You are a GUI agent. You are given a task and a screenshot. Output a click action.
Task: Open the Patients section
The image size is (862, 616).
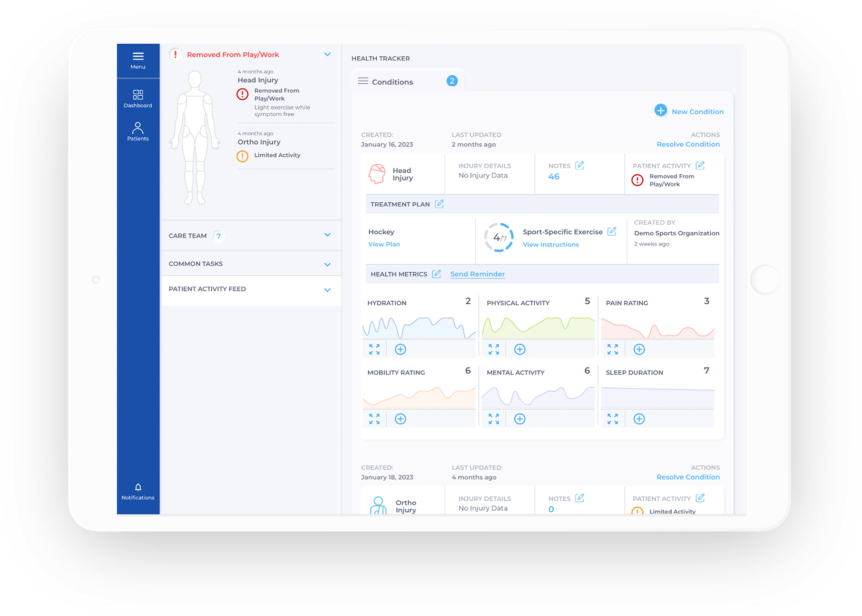[138, 132]
